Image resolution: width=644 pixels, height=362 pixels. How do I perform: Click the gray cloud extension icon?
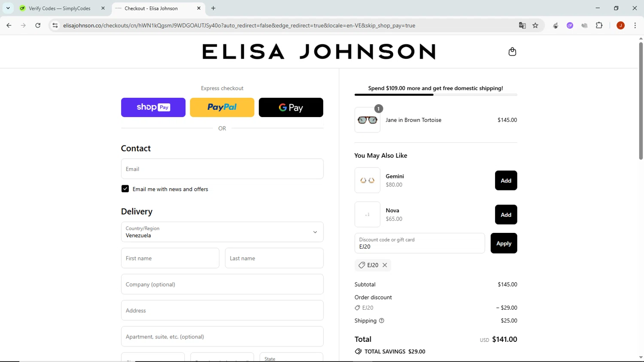click(584, 25)
